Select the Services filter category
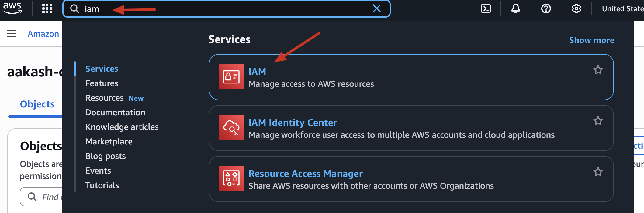This screenshot has width=644, height=213. (x=102, y=69)
